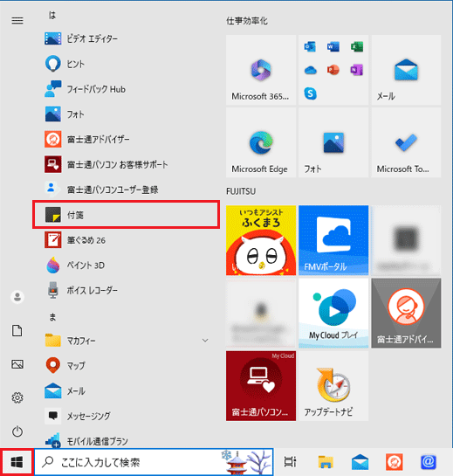
Task: Open 富士通パソコンユーザー登録 app
Action: tap(126, 190)
